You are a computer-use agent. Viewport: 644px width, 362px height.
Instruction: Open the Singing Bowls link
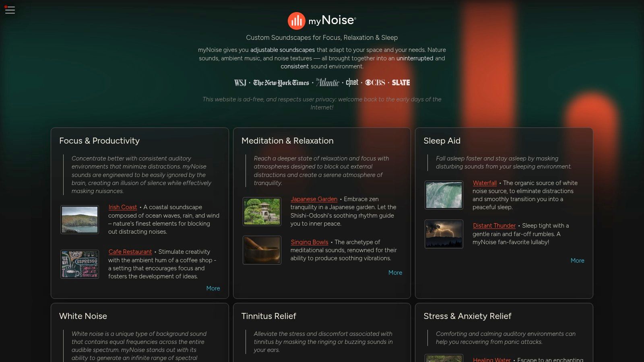[x=310, y=242]
